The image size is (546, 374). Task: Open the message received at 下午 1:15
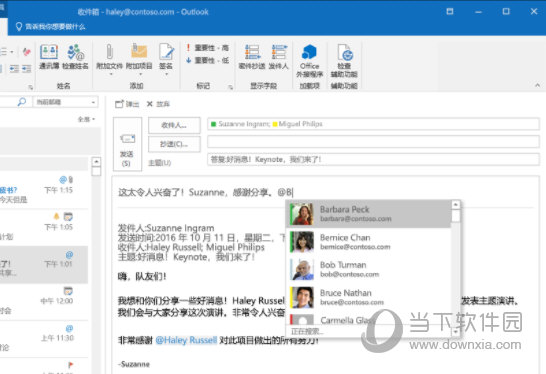click(x=44, y=190)
